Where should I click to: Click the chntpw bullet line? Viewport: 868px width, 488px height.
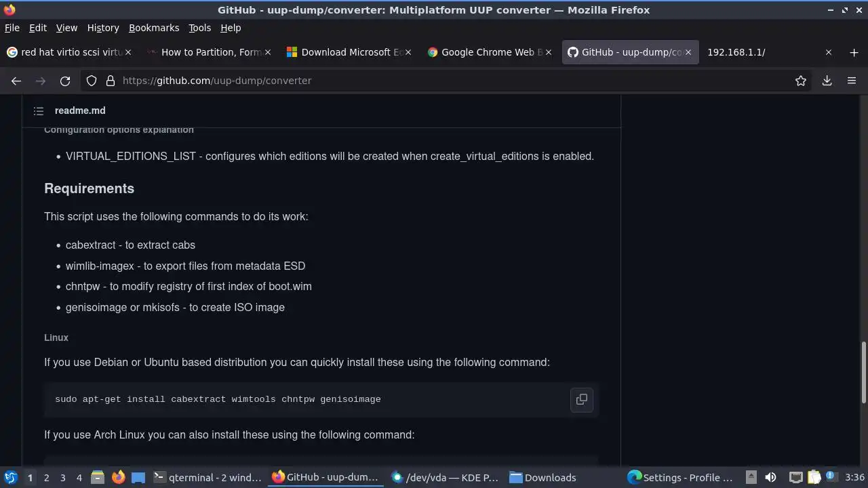189,287
